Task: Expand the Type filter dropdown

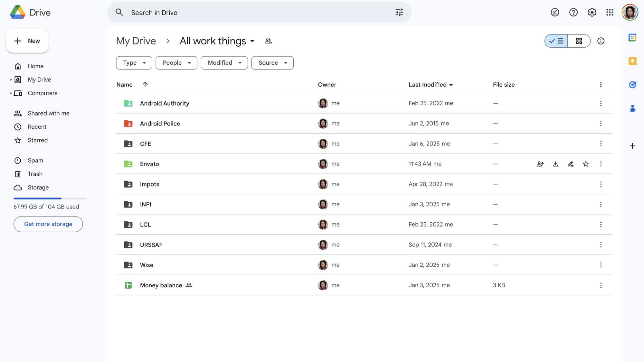Action: point(134,63)
